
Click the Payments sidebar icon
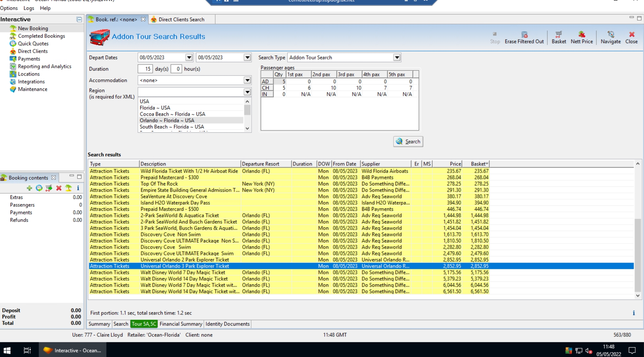coord(13,59)
